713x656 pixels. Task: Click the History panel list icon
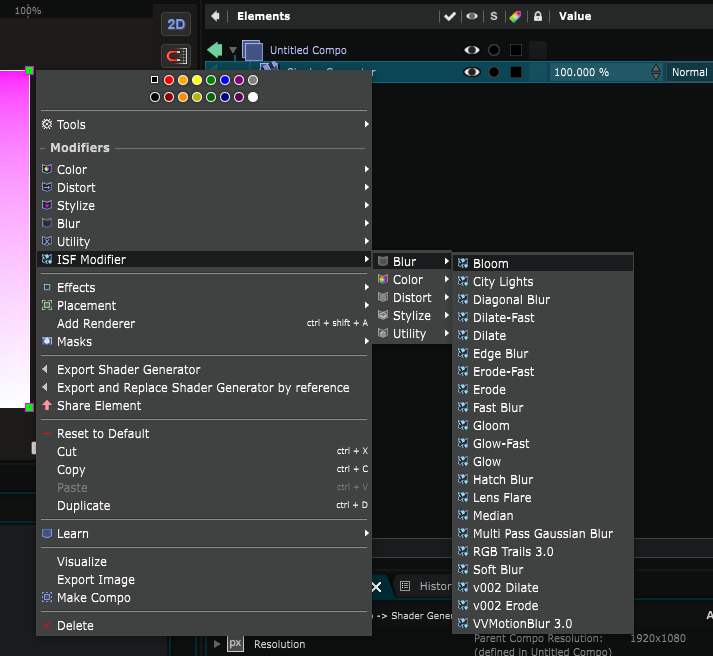[405, 586]
